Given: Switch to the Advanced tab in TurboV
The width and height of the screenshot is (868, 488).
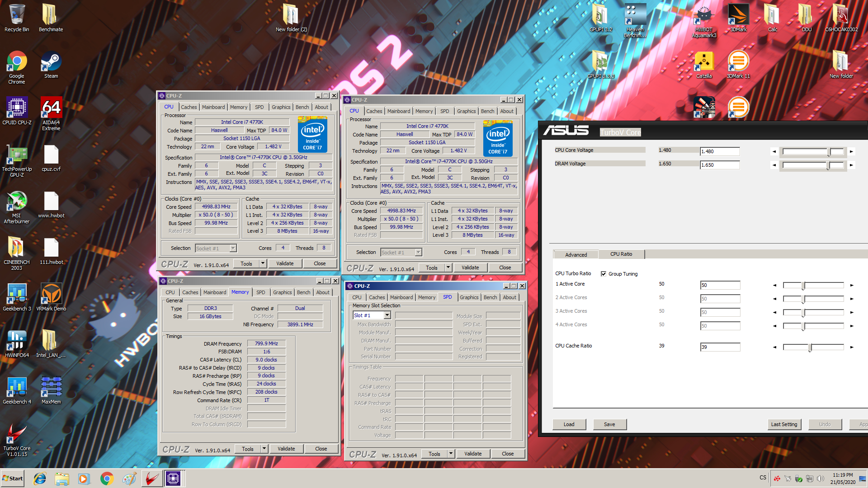Looking at the screenshot, I should pos(576,255).
